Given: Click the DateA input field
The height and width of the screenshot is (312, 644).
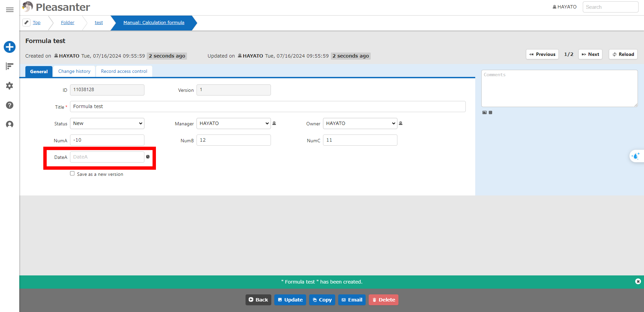Looking at the screenshot, I should [x=107, y=157].
